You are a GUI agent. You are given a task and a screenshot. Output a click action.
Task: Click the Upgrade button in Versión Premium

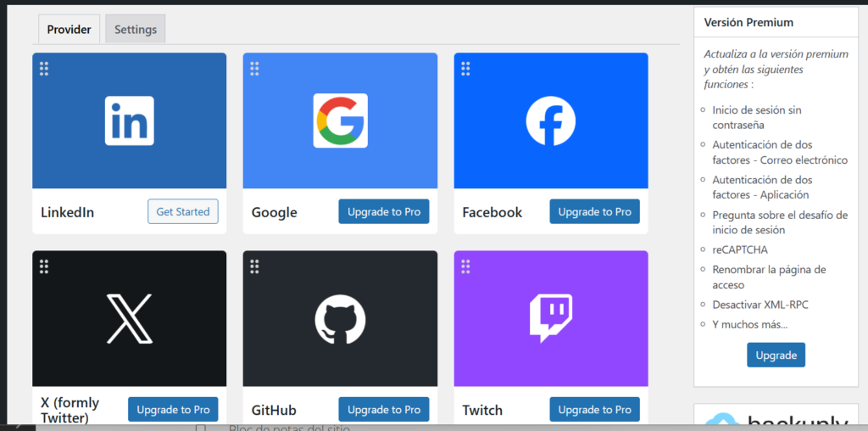tap(776, 355)
